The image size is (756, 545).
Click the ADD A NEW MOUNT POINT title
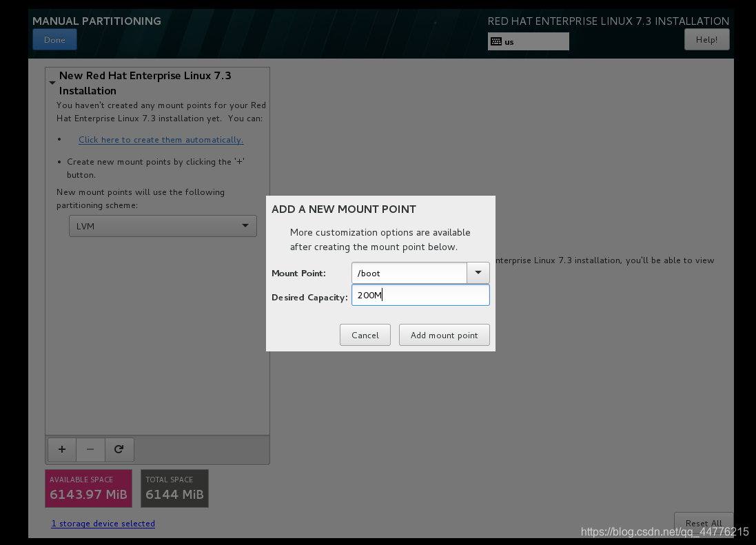[x=344, y=209]
